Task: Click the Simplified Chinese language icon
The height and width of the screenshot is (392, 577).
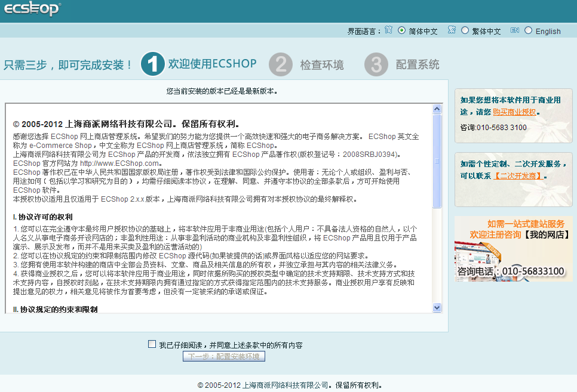Action: 389,30
